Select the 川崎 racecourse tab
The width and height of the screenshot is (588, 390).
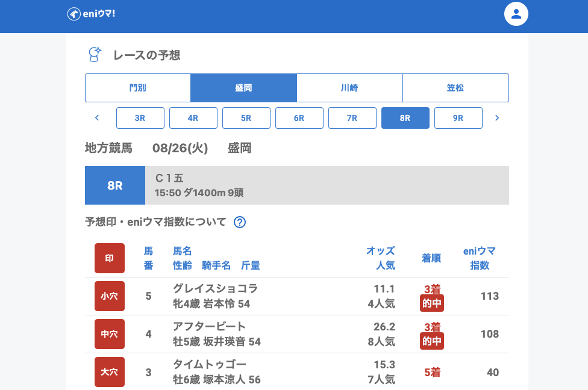pos(349,88)
